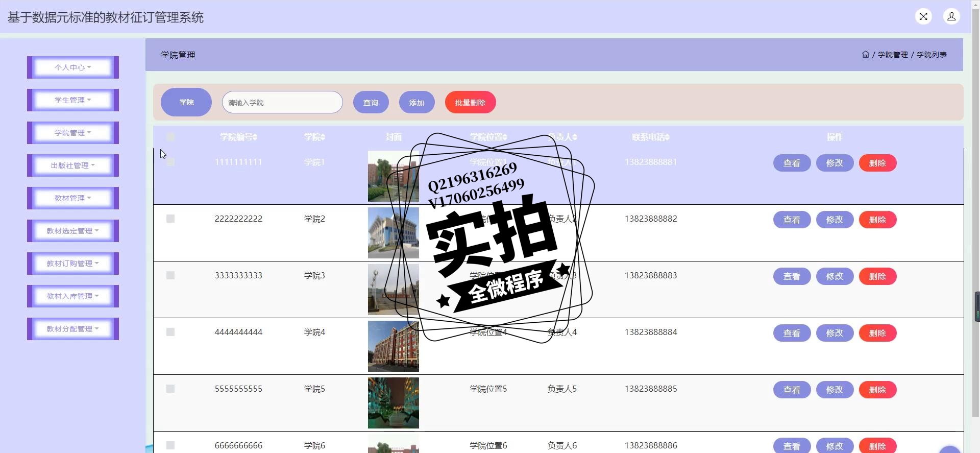980x453 pixels.
Task: Tick the select-all header checkbox
Action: pos(170,137)
